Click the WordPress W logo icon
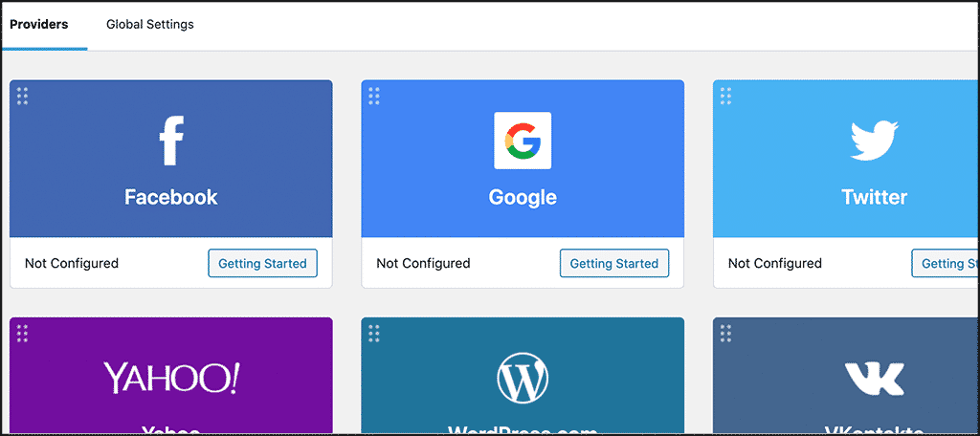 click(x=523, y=378)
